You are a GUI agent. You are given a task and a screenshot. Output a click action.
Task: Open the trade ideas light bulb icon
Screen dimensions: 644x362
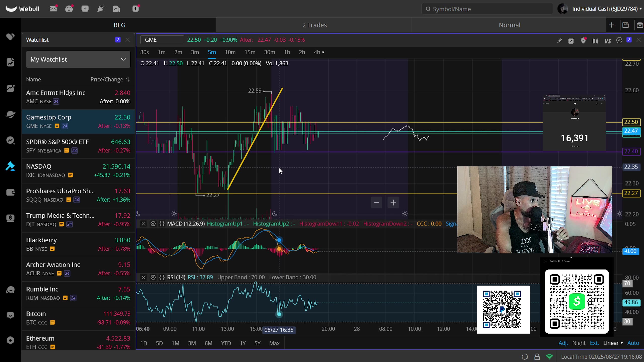click(583, 40)
